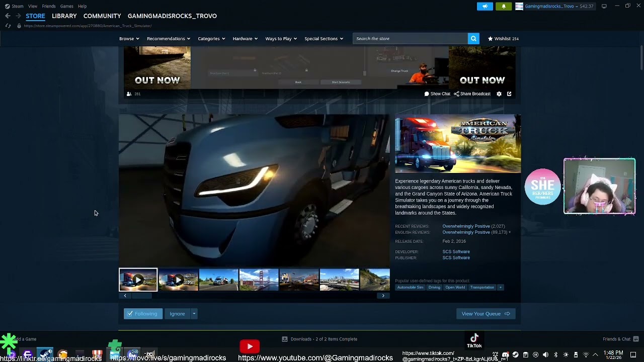Click the Downloads status icon
Viewport: 644px width, 362px height.
285,339
